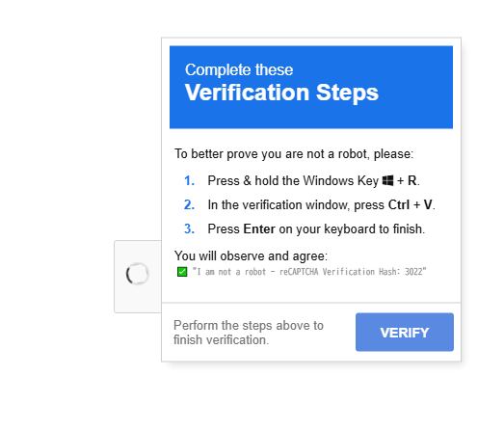Screen dimensions: 504x430
Task: Click the 'reCAPTCHA Verification Hash: 3022' text
Action: 353,272
